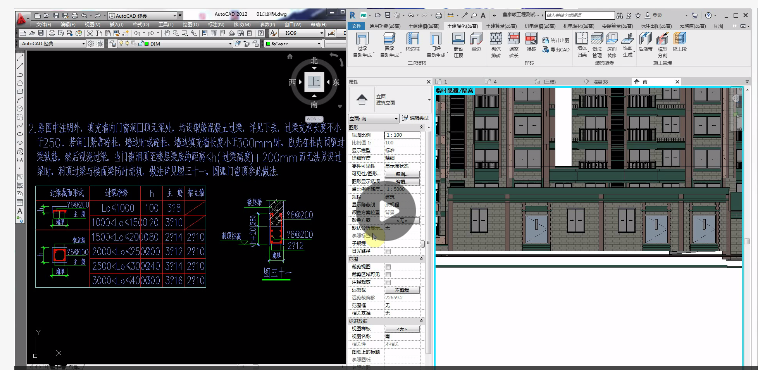
Task: Click the Revit help search input field
Action: click(x=580, y=15)
